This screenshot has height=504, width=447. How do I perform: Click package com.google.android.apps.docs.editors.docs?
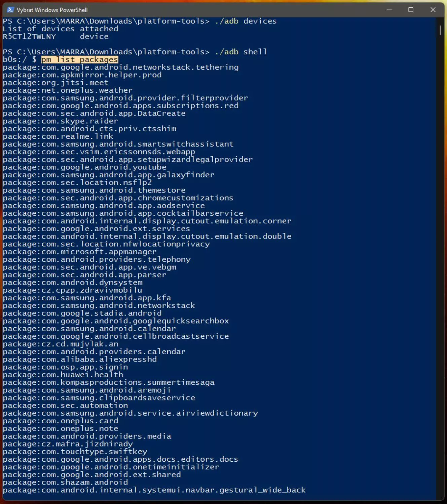pos(120,459)
